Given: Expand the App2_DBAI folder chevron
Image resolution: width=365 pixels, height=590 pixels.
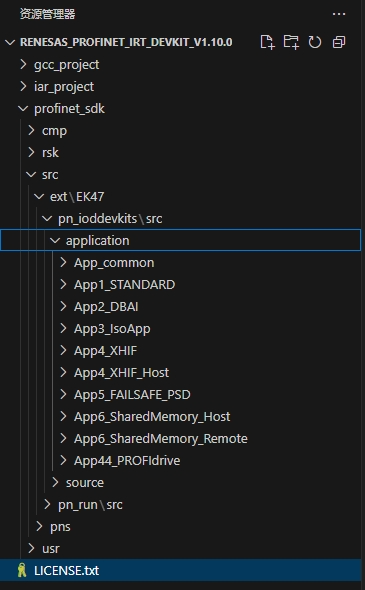Looking at the screenshot, I should pos(63,306).
